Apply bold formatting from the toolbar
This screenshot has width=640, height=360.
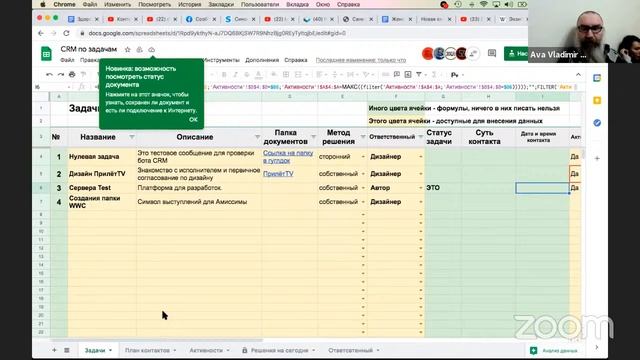(x=224, y=74)
